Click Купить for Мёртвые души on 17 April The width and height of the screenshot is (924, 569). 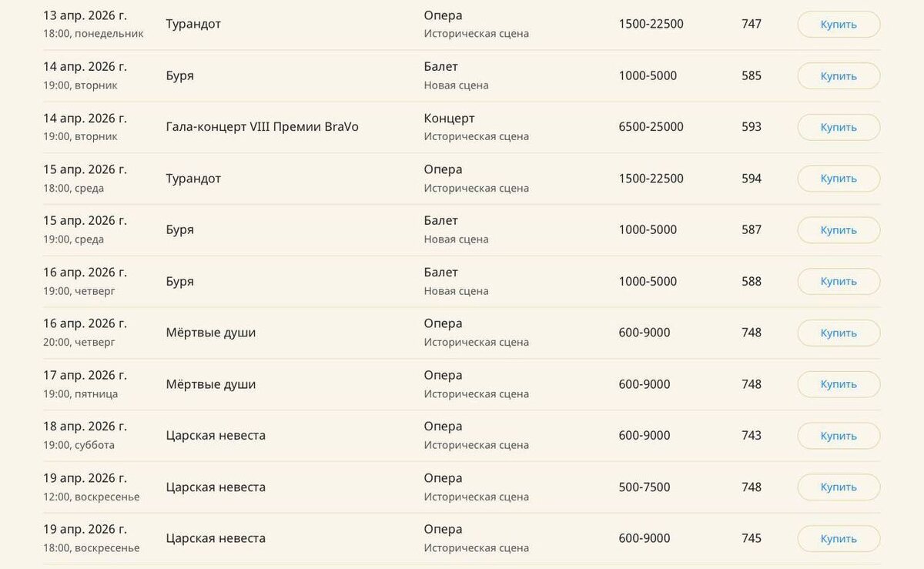click(839, 384)
